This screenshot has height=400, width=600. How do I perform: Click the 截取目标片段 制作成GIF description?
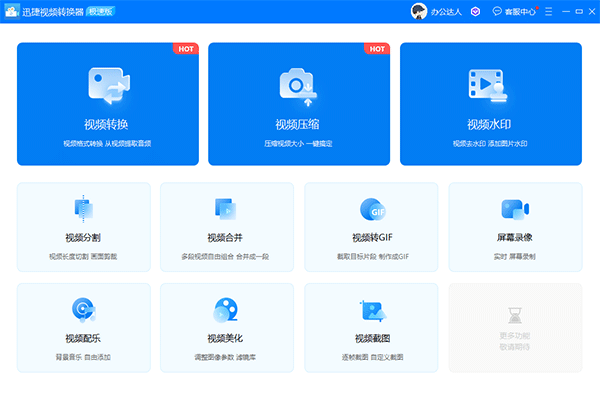[x=373, y=256]
